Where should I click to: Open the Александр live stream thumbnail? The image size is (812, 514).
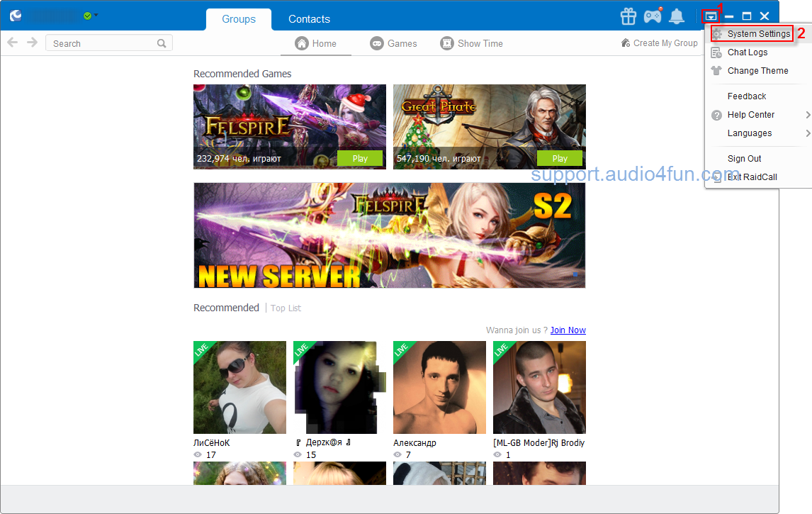(439, 387)
